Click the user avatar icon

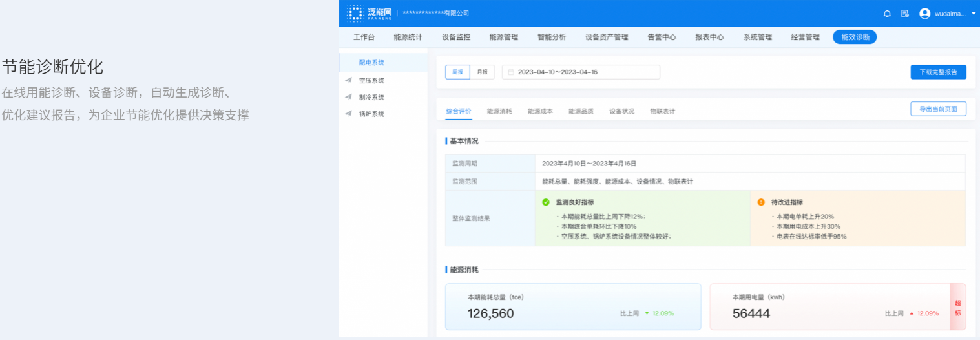point(924,14)
